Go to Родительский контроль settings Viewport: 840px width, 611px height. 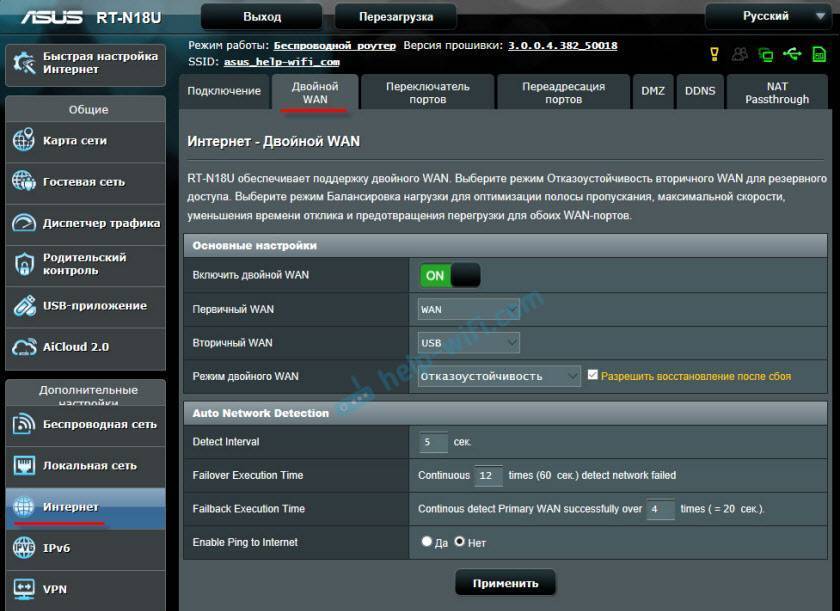[x=84, y=264]
